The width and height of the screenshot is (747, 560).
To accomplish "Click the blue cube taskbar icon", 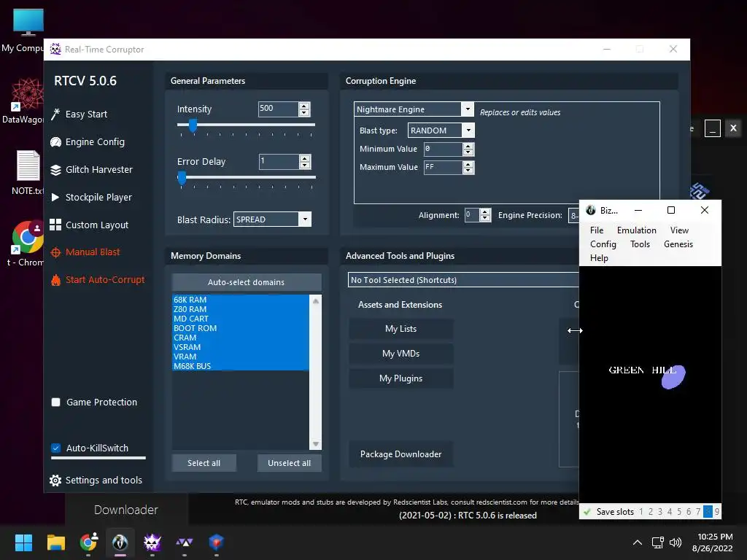I will pyautogui.click(x=216, y=542).
